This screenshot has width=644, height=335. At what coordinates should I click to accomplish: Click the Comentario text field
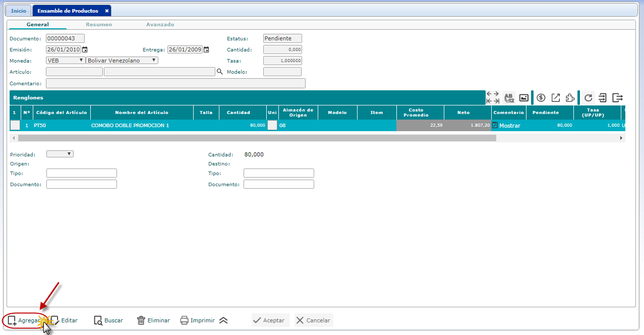(x=175, y=83)
